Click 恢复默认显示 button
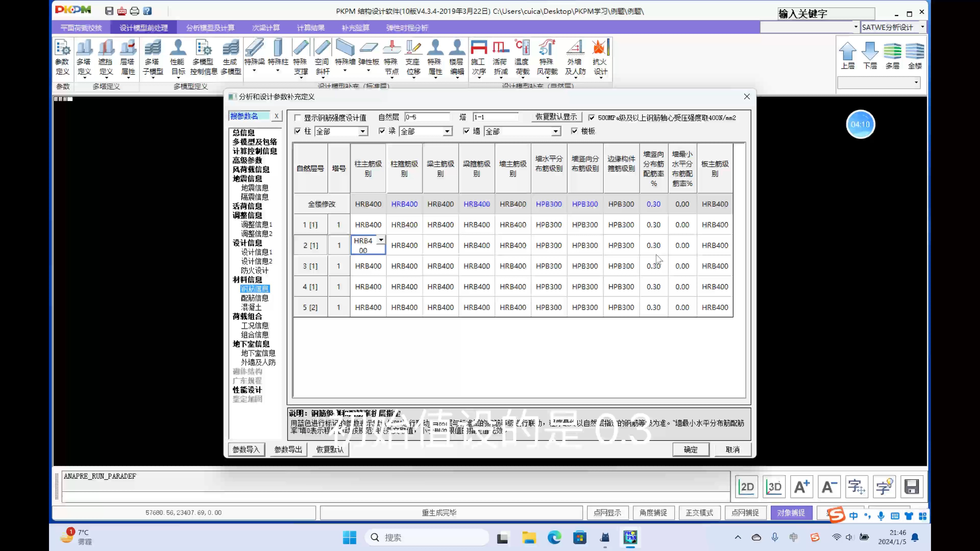This screenshot has width=980, height=551. pos(556,117)
